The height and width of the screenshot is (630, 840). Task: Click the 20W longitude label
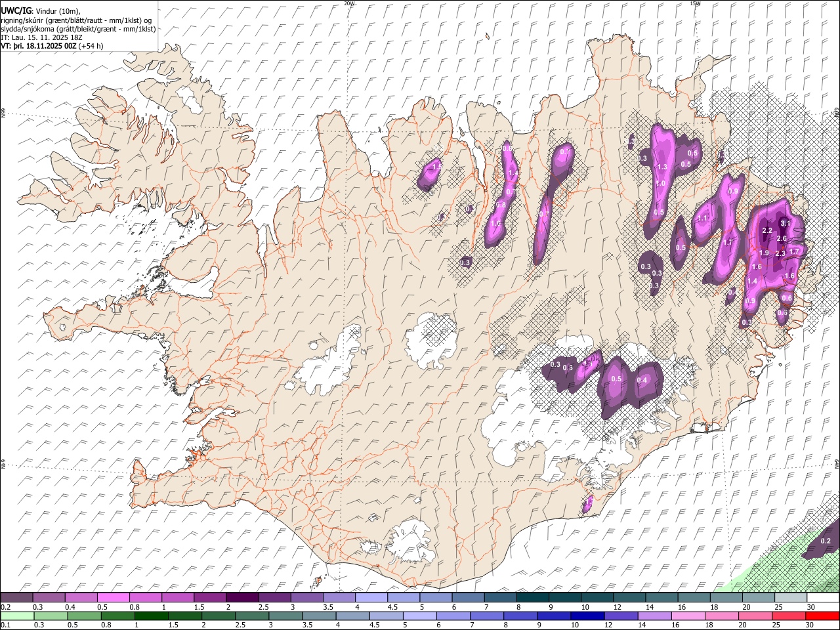[x=350, y=3]
